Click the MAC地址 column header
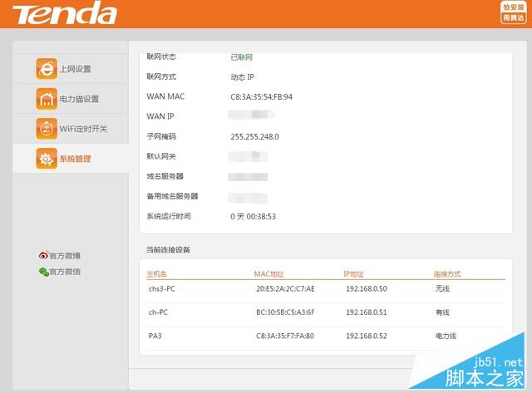532x393 pixels. pos(268,274)
